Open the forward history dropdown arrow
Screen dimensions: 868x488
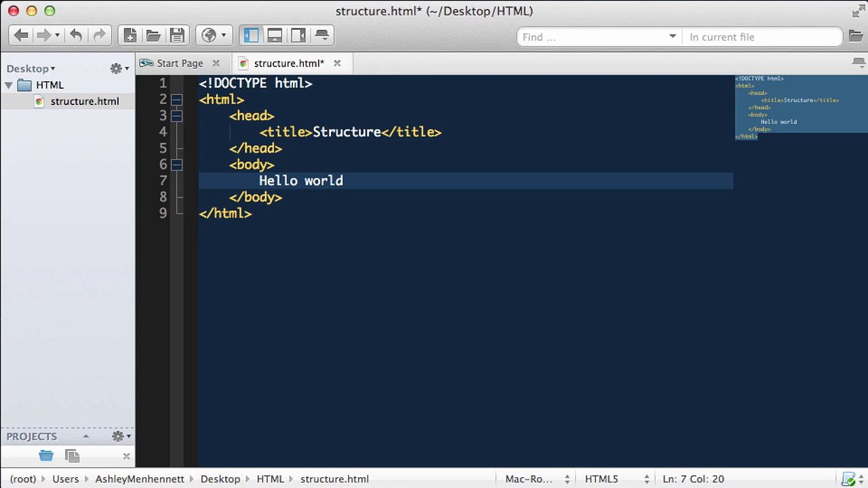point(57,35)
